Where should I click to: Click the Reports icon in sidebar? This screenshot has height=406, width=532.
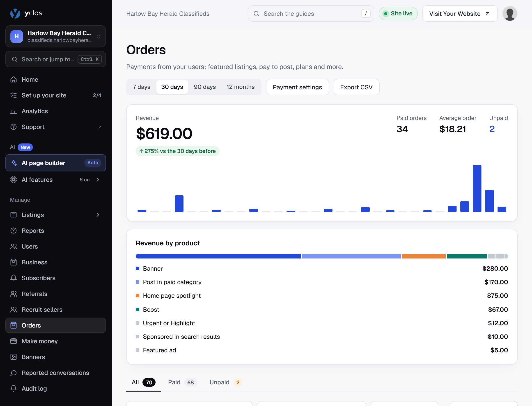tap(14, 231)
